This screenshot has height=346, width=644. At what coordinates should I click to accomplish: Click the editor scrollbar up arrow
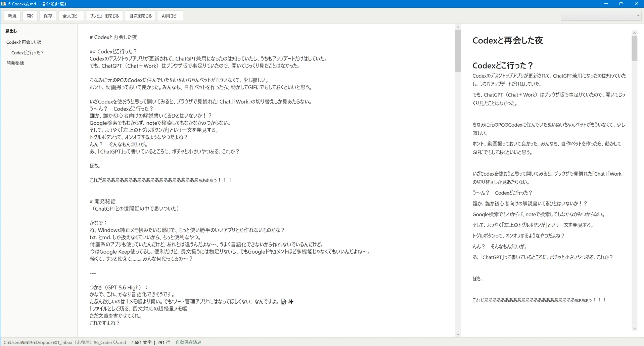click(458, 27)
